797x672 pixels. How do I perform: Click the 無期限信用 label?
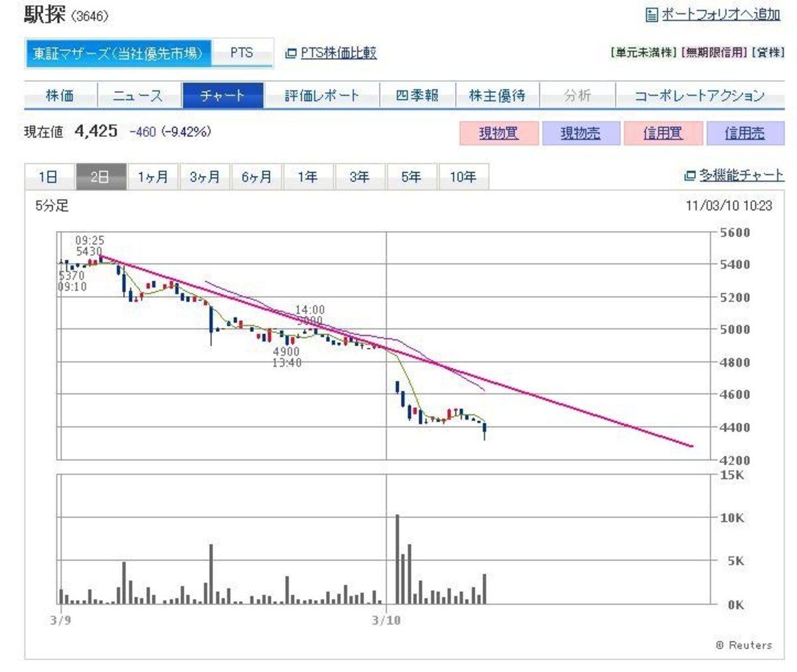714,53
